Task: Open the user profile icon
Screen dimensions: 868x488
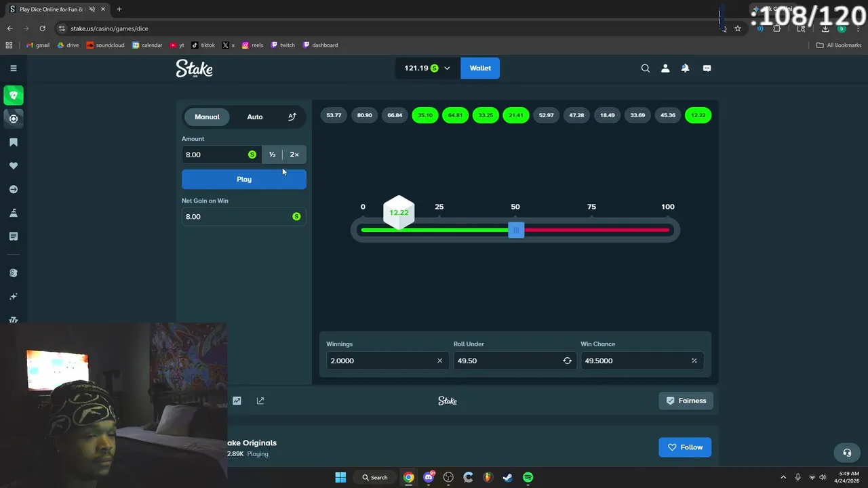Action: pyautogui.click(x=665, y=68)
